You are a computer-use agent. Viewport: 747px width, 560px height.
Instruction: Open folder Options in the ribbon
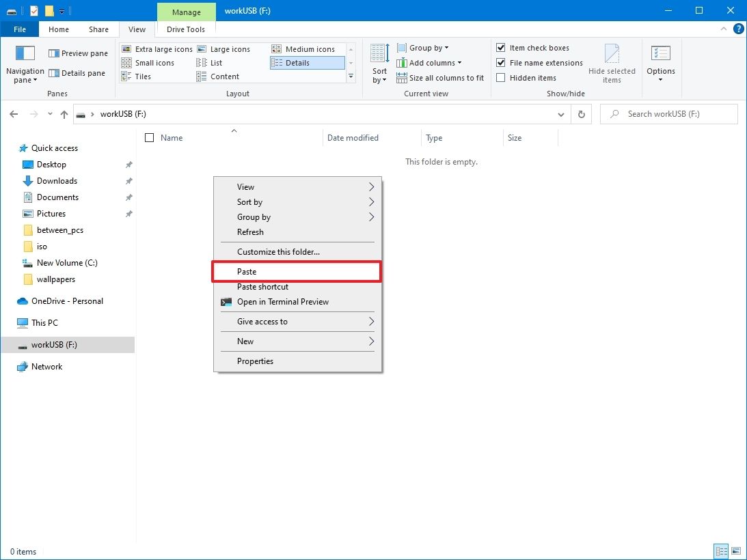coord(660,61)
